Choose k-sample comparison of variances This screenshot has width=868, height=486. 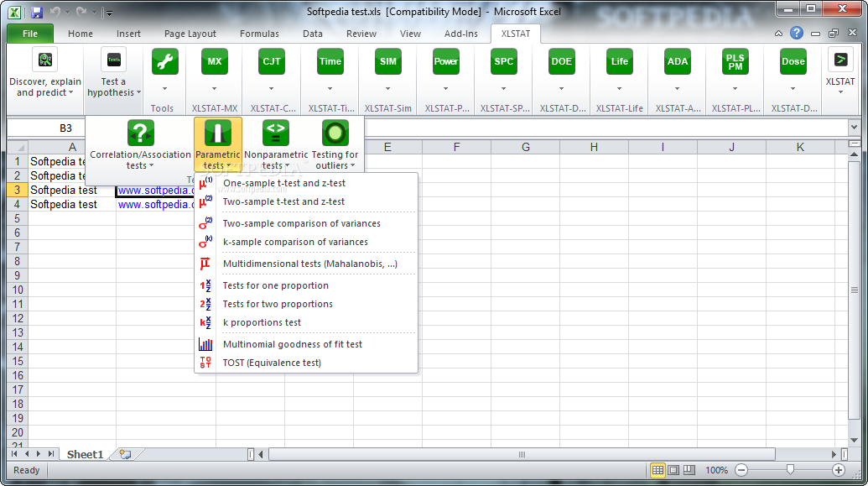coord(306,243)
